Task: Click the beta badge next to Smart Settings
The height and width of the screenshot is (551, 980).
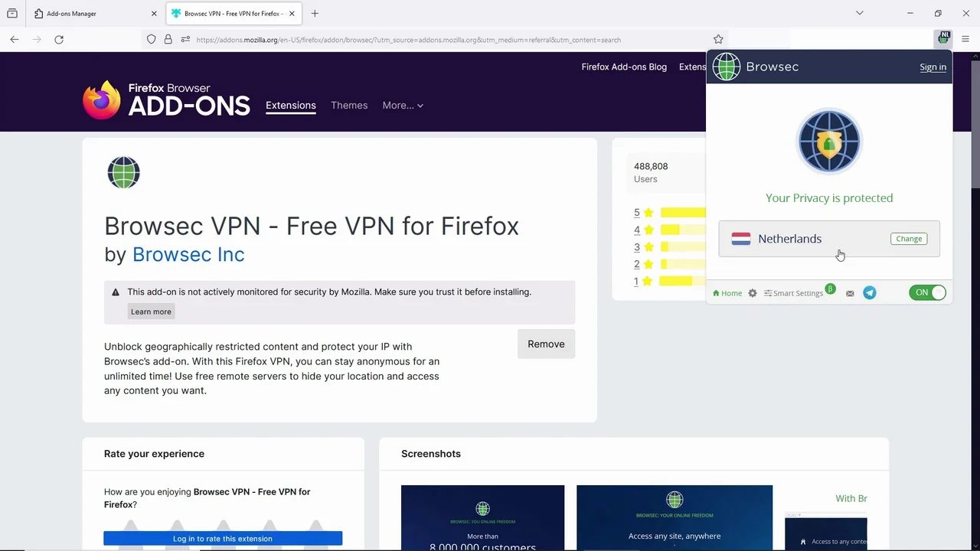Action: pos(830,289)
